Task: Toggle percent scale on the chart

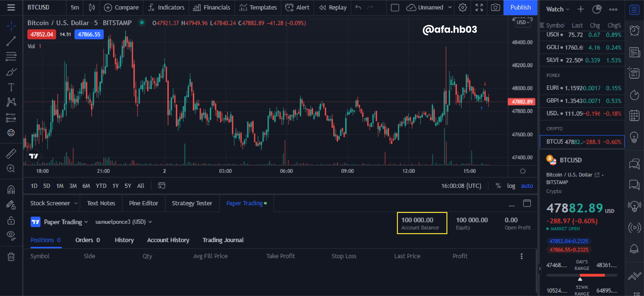Action: pos(498,186)
